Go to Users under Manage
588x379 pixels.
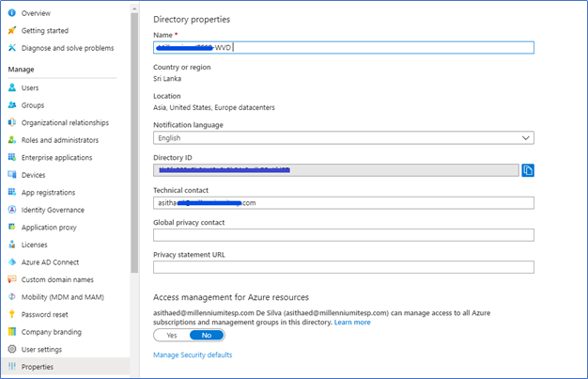tap(30, 87)
